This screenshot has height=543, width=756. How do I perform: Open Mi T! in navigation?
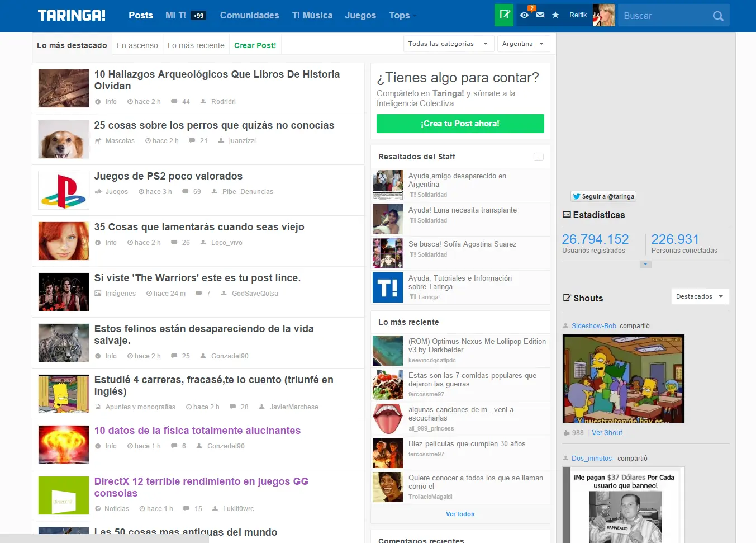(x=175, y=15)
